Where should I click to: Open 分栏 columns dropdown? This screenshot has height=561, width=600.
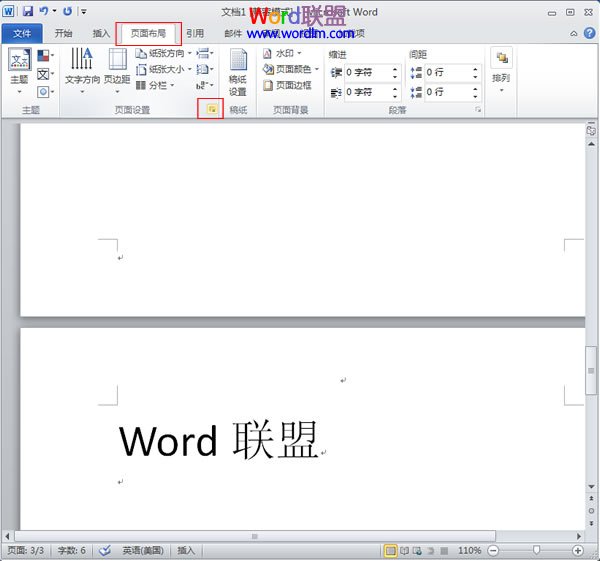(155, 85)
